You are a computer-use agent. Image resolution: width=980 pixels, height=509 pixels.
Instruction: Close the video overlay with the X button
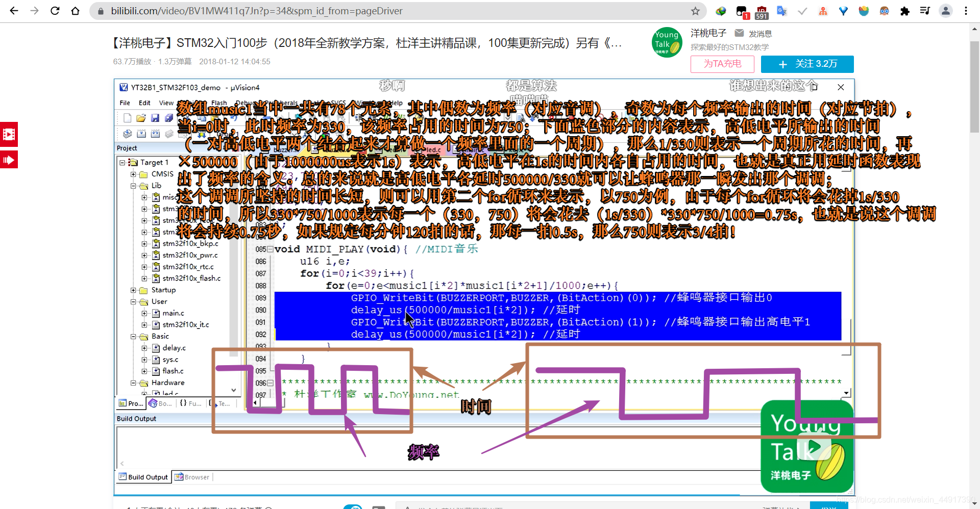pos(841,87)
